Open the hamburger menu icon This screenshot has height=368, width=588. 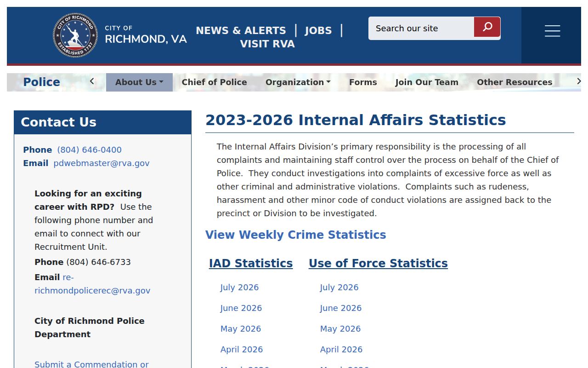(552, 31)
